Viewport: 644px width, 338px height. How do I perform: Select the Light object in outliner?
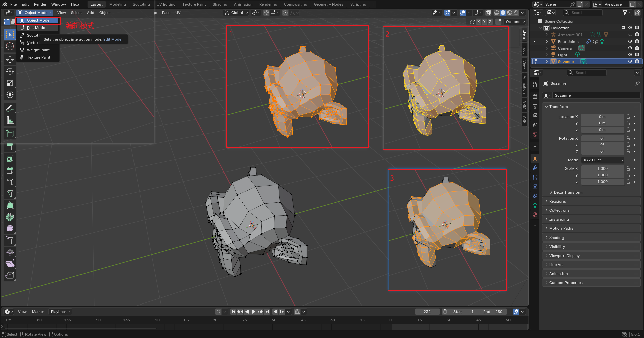pos(562,55)
